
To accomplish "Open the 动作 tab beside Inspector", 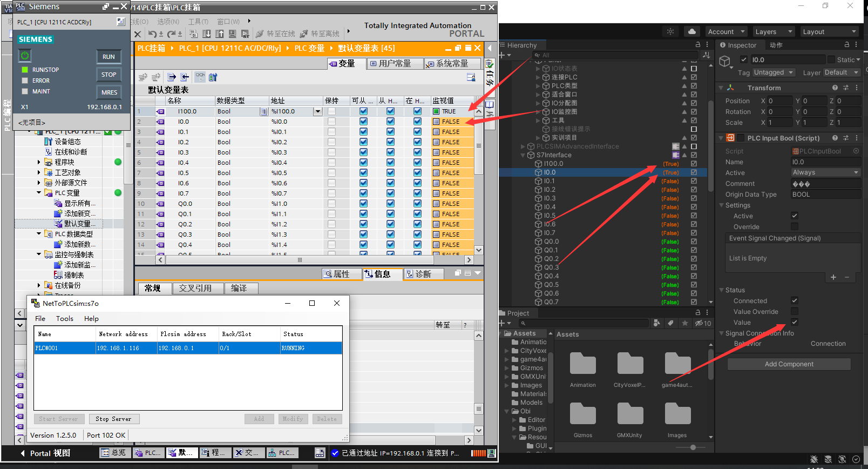I will click(776, 45).
